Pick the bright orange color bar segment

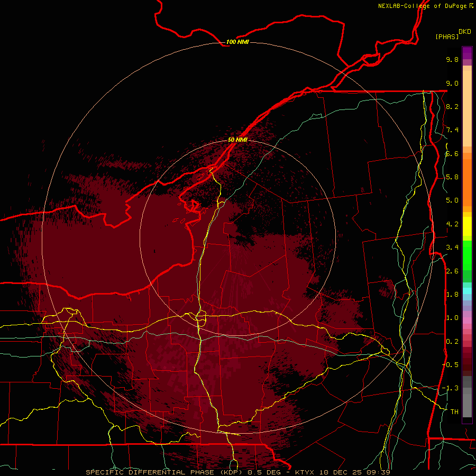467,183
